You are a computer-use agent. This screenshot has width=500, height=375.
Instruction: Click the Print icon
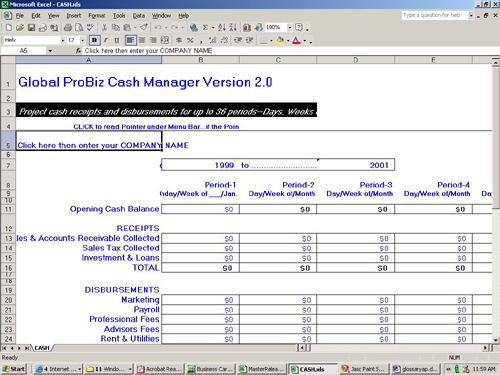pos(68,28)
